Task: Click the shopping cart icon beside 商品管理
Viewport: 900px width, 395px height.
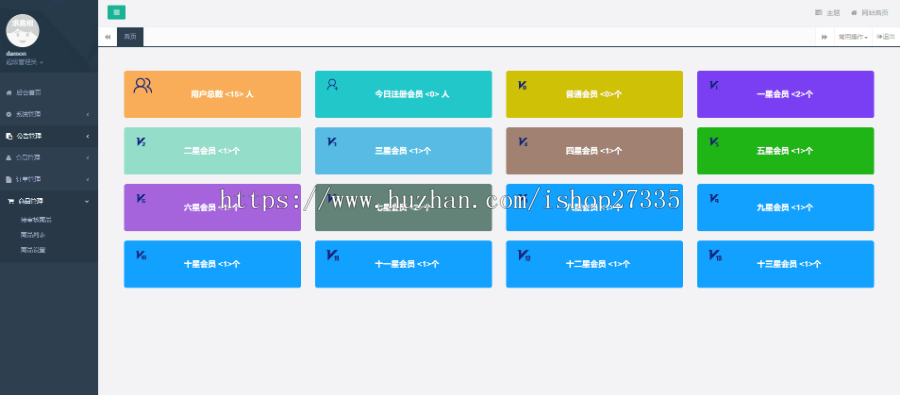Action: [10, 201]
